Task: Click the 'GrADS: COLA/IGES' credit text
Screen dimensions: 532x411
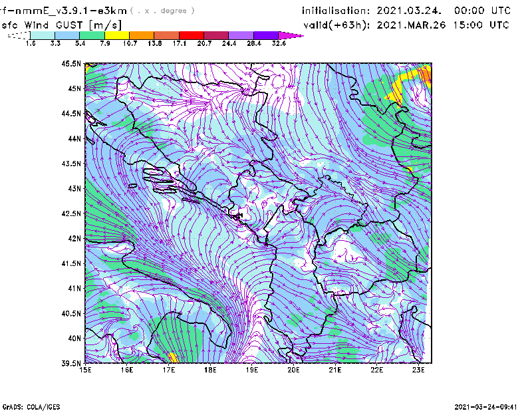Action: tap(31, 407)
